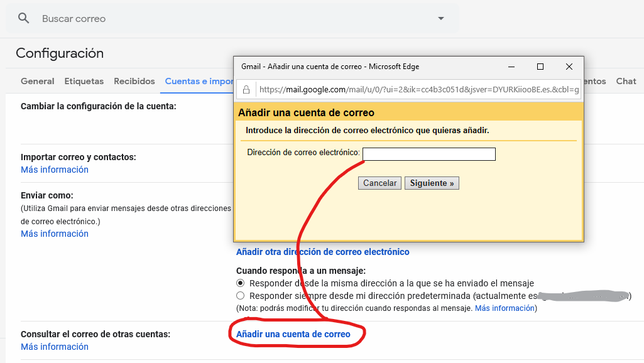
Task: Maximize the Añadir una cuenta popup window
Action: click(x=540, y=67)
